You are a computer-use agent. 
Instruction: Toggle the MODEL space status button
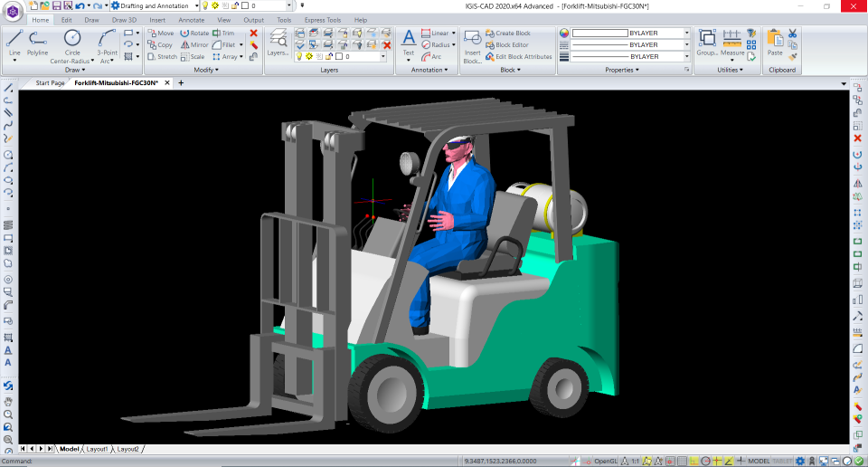(759, 461)
